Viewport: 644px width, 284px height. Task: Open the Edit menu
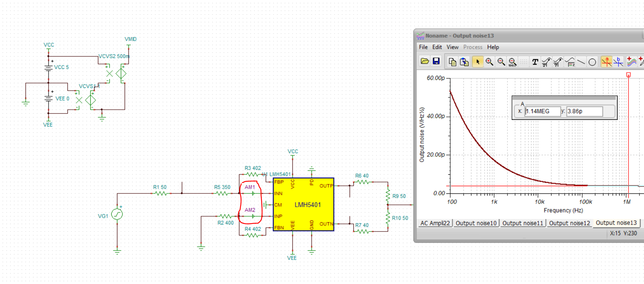click(x=437, y=47)
